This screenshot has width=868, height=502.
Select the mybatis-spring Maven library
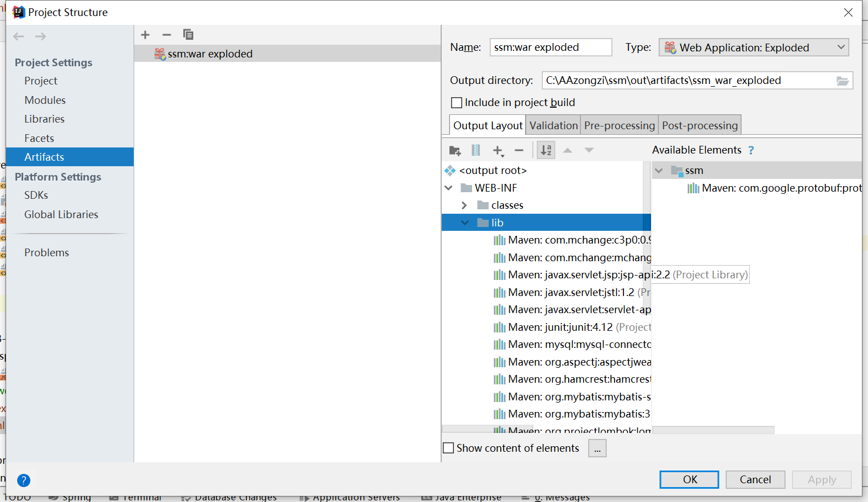pyautogui.click(x=572, y=397)
